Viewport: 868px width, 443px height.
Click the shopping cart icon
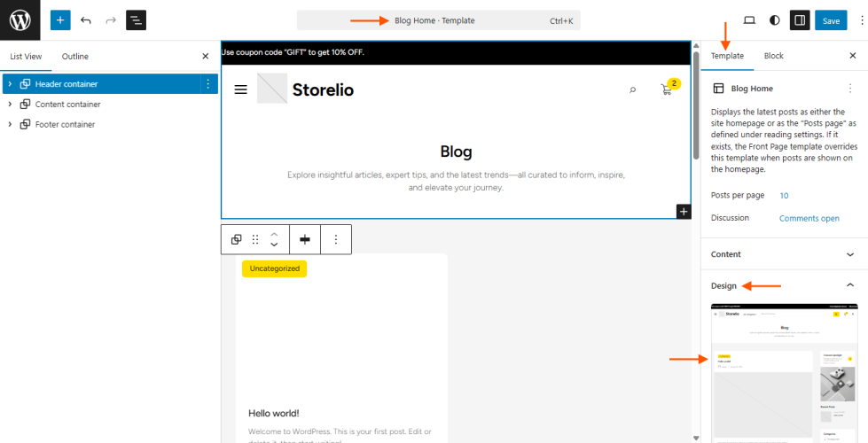[x=667, y=89]
